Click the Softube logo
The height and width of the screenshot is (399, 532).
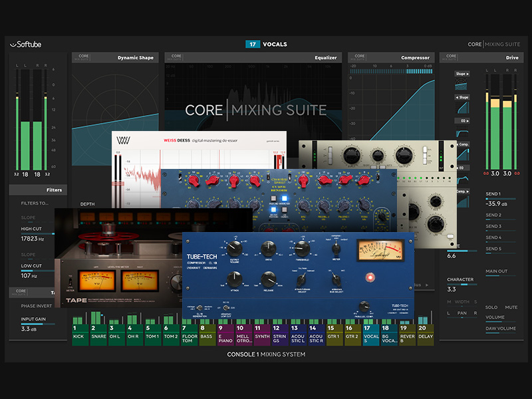pyautogui.click(x=27, y=45)
